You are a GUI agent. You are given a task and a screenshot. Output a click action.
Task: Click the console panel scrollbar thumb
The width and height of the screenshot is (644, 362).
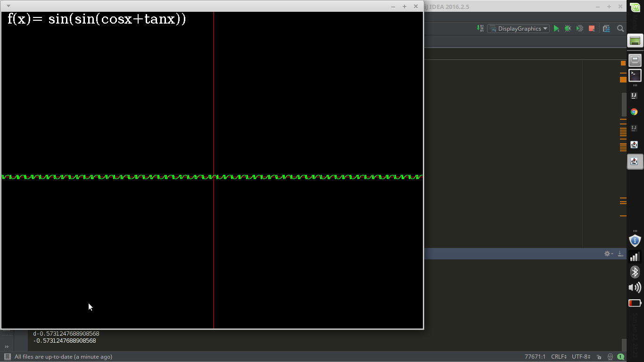pos(624,345)
